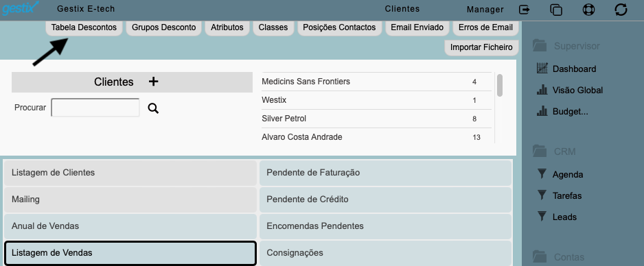This screenshot has width=644, height=266.
Task: Open the Grupos Desconto tab
Action: pyautogui.click(x=164, y=27)
